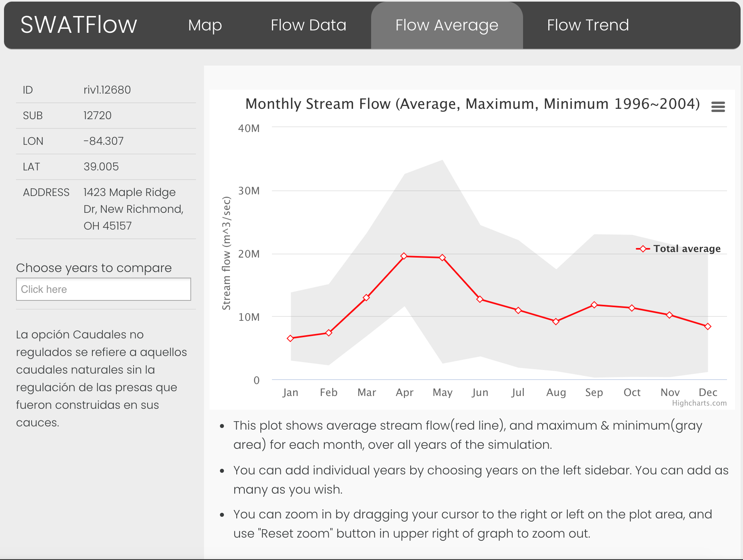Click the rivl.12680 ID value
The width and height of the screenshot is (743, 560).
click(x=107, y=90)
